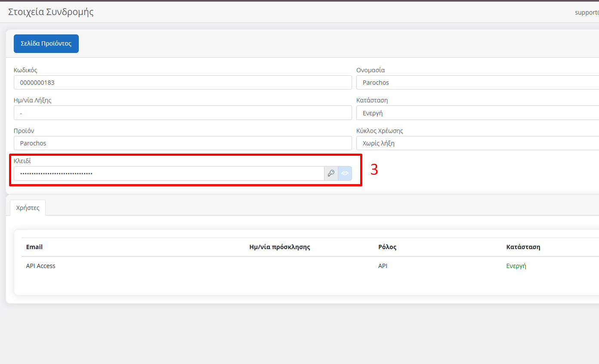Open the Κατάσταση field showing Ενεργή
This screenshot has width=599, height=364.
coord(478,113)
